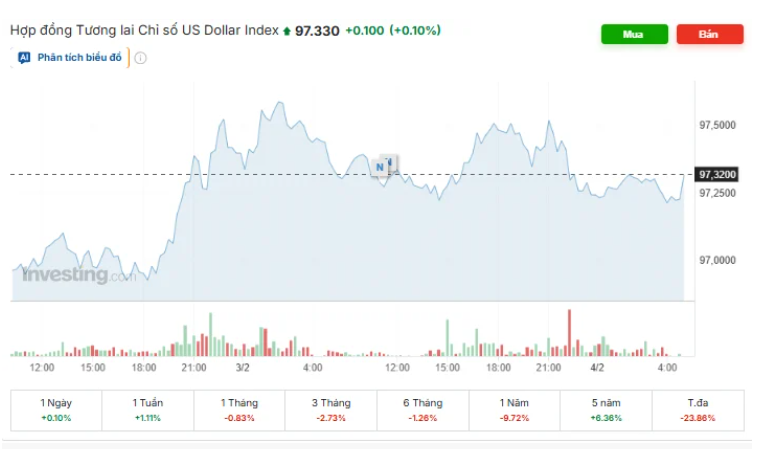This screenshot has width=759, height=449.
Task: Open Phân tích biểu đồ chart analysis
Action: 79,58
